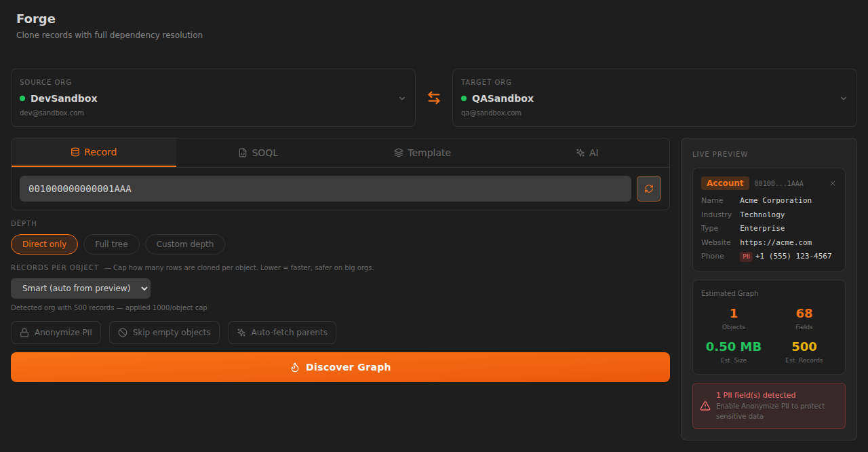Click the truncated ID 00100...1AAA

click(x=778, y=184)
